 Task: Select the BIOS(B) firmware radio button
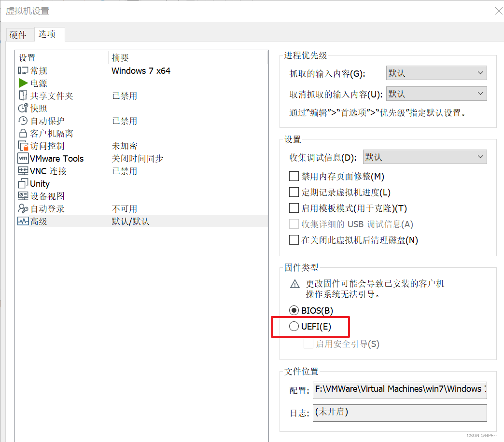[x=294, y=310]
